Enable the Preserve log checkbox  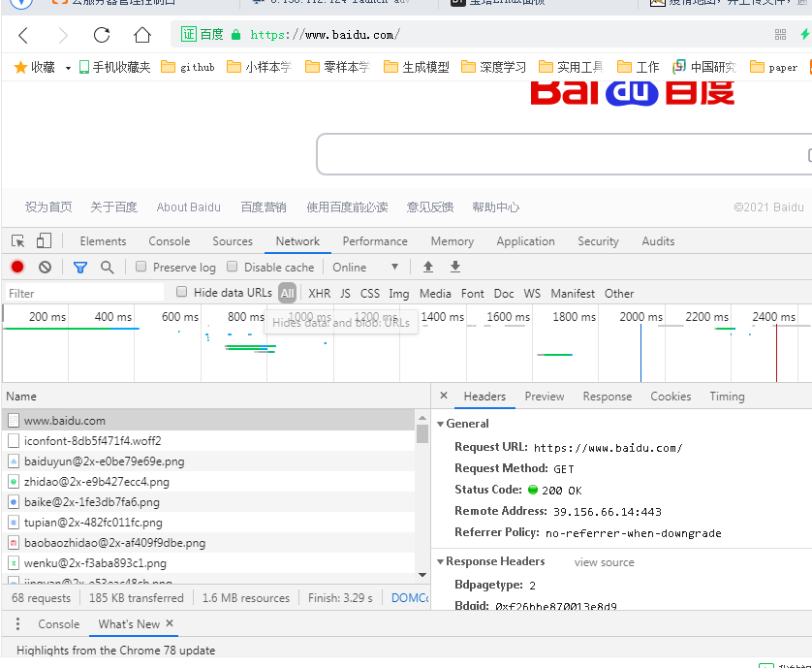coord(141,267)
